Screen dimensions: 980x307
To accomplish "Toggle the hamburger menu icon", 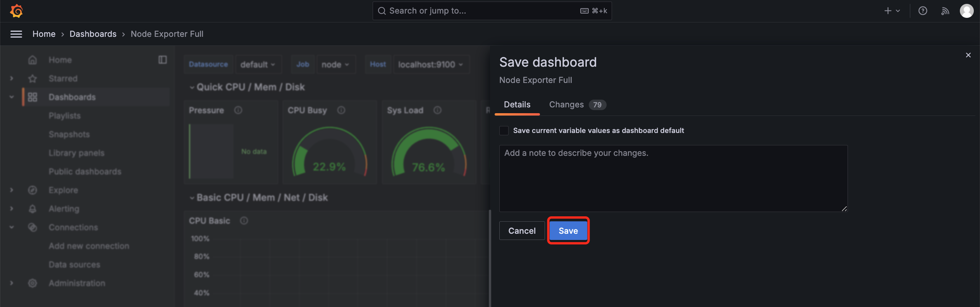I will point(16,34).
